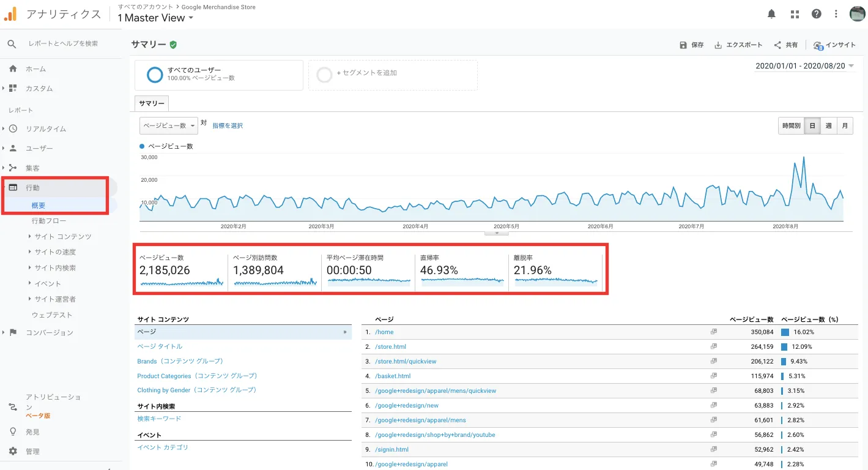This screenshot has height=470, width=868.
Task: Open the /store.html page link
Action: 390,346
